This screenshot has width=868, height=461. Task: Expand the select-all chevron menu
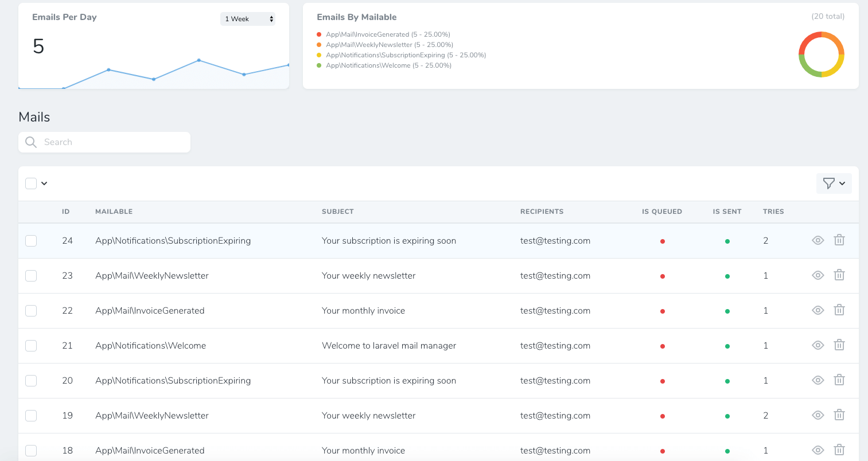coord(44,183)
